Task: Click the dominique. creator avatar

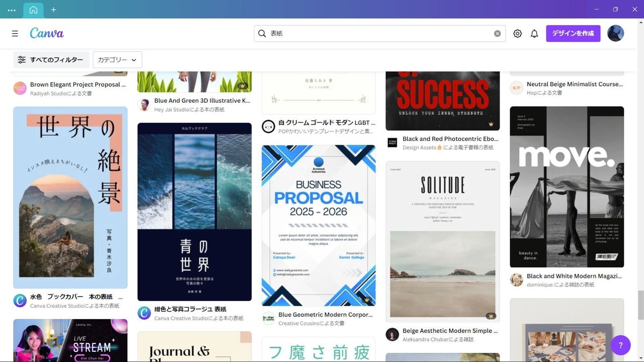Action: pos(516,280)
